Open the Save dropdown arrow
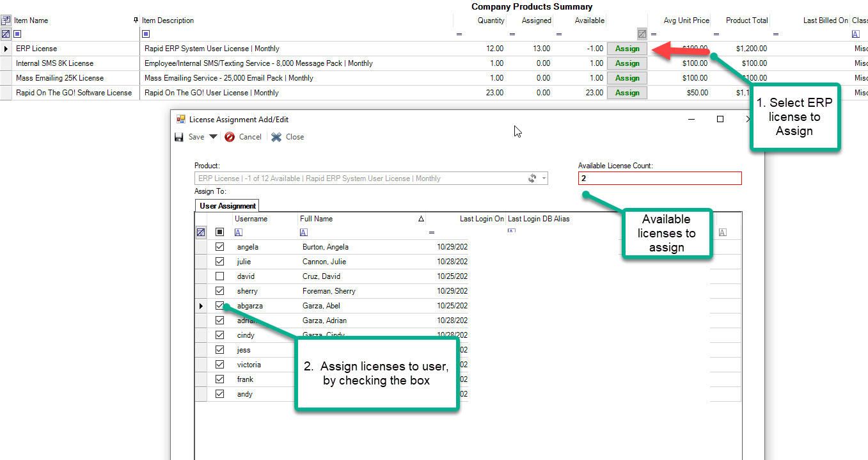The width and height of the screenshot is (868, 460). (x=213, y=137)
